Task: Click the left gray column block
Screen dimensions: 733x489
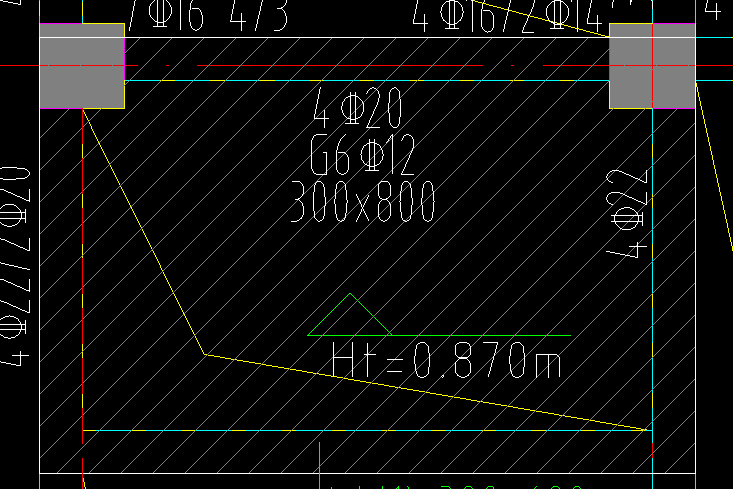Action: [82, 66]
